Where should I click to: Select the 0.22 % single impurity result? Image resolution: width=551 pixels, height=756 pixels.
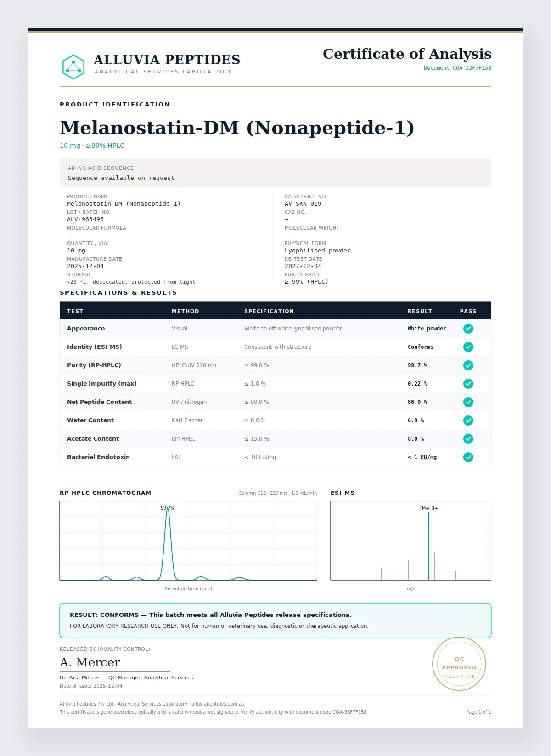coord(417,384)
